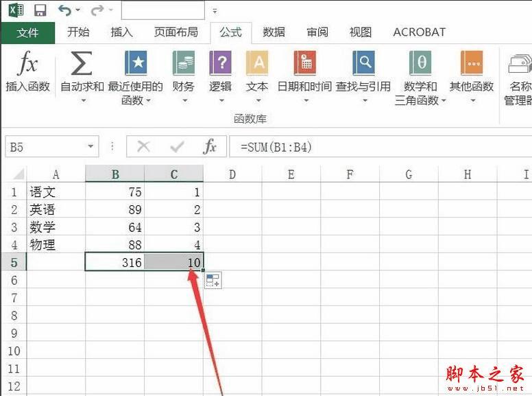Open the 查找与引用 functions icon
Screen dimensions: 532x396
(x=364, y=63)
